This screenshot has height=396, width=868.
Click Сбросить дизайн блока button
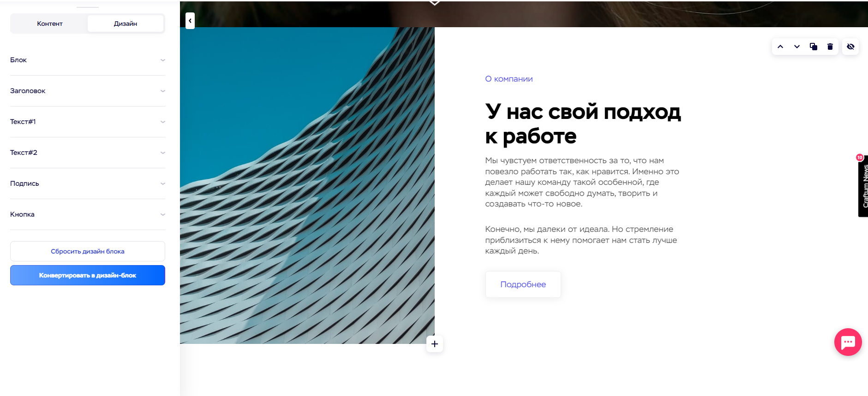tap(88, 251)
